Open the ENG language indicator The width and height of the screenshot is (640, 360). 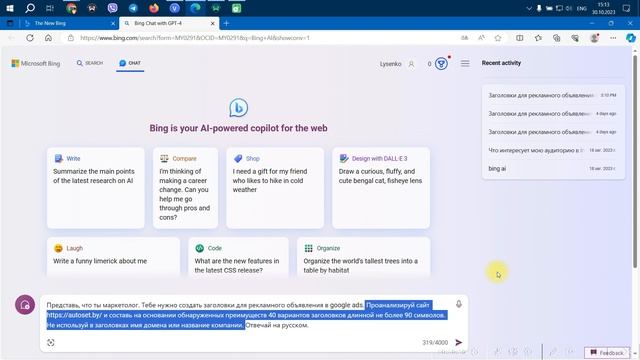point(582,8)
